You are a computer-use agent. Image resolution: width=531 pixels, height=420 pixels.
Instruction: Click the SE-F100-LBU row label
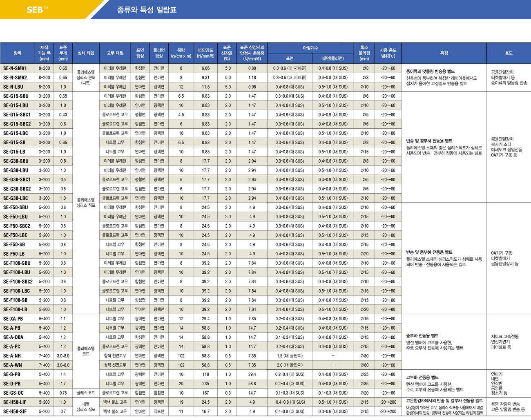17,273
